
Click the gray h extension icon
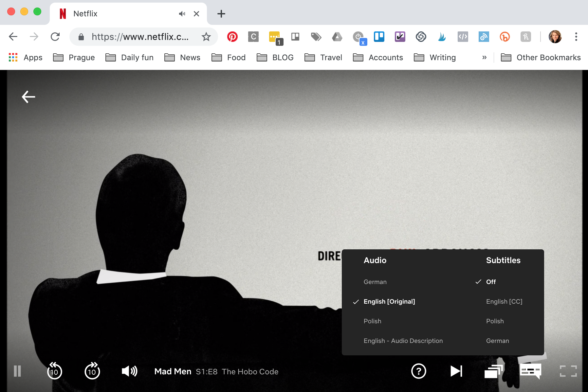pos(525,37)
